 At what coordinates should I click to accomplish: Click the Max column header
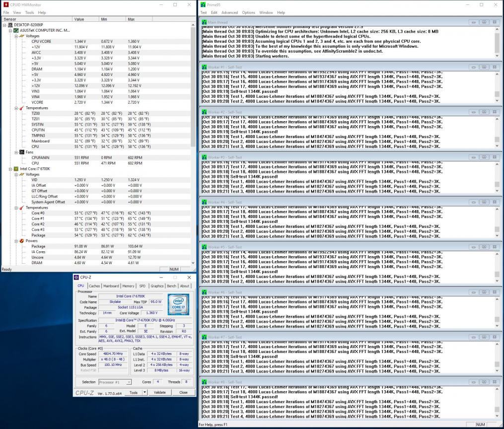point(139,19)
